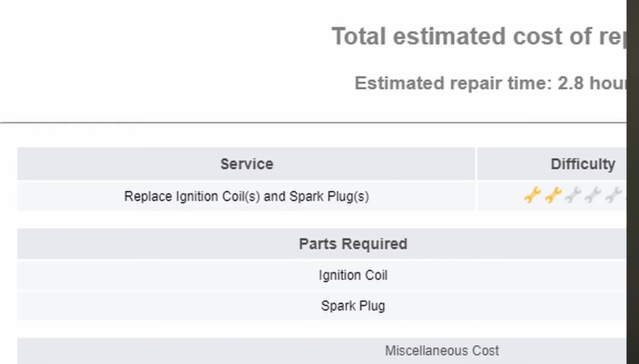This screenshot has width=639, height=364.
Task: Click the second gold wrench difficulty icon
Action: [553, 195]
